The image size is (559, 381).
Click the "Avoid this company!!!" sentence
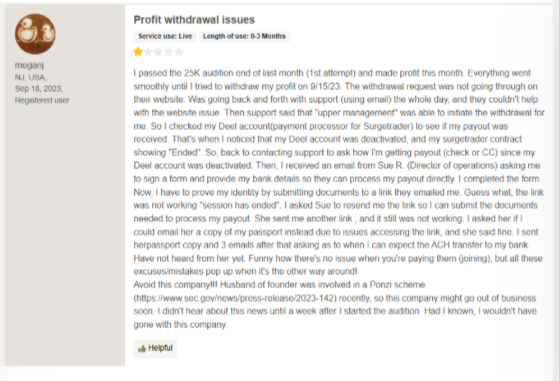(176, 285)
